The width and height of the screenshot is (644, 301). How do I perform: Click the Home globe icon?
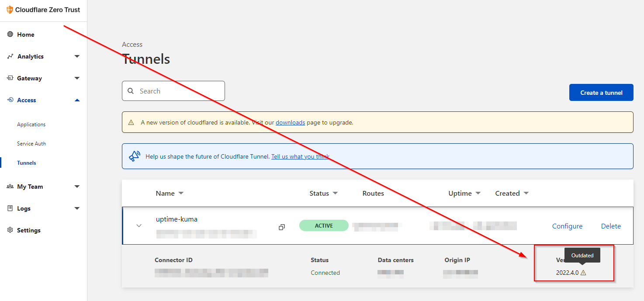click(x=10, y=35)
